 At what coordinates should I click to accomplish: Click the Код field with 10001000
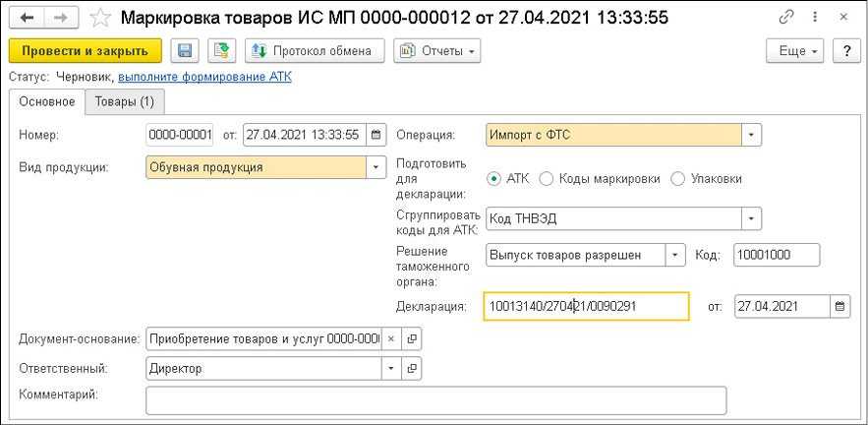[x=777, y=255]
